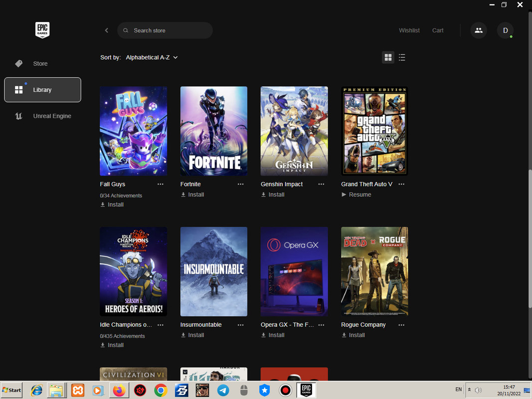Open Idle Champions more options menu
Screen dimensions: 532x399
pyautogui.click(x=161, y=325)
